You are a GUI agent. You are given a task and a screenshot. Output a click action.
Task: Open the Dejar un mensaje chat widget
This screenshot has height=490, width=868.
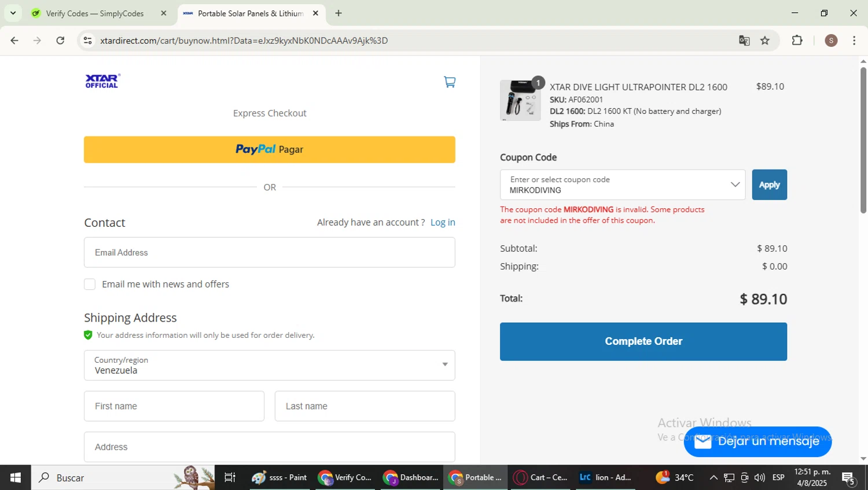tap(757, 441)
